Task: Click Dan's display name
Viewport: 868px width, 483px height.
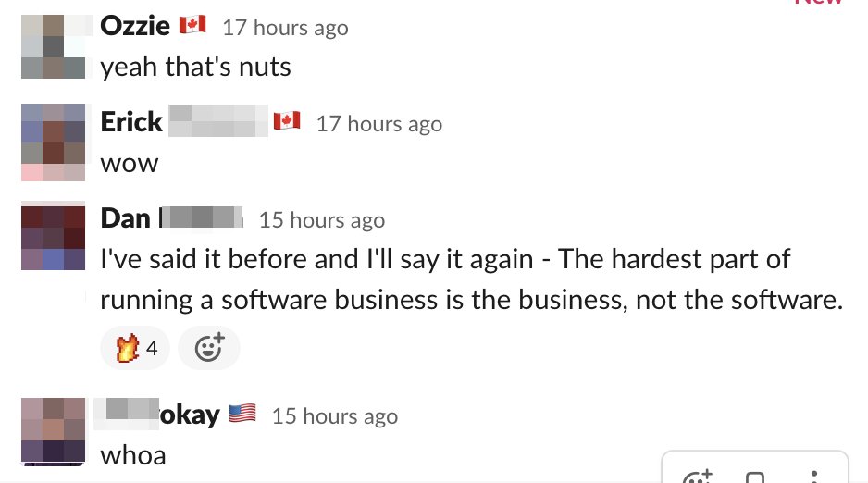Action: tap(125, 217)
